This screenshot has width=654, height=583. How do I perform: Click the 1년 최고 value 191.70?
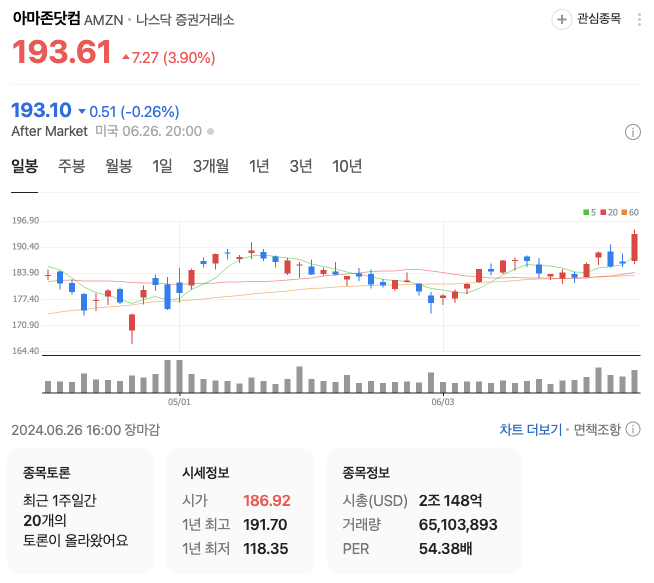pos(265,525)
